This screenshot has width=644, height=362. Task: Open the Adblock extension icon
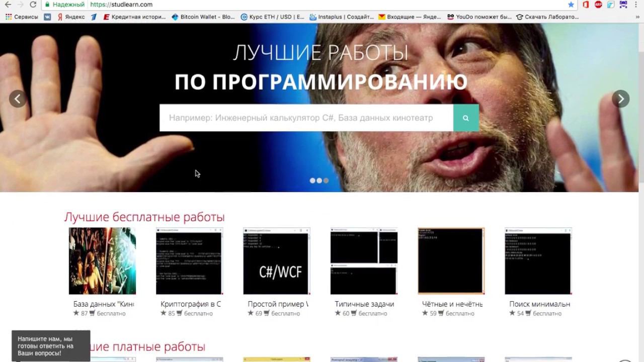coord(598,5)
